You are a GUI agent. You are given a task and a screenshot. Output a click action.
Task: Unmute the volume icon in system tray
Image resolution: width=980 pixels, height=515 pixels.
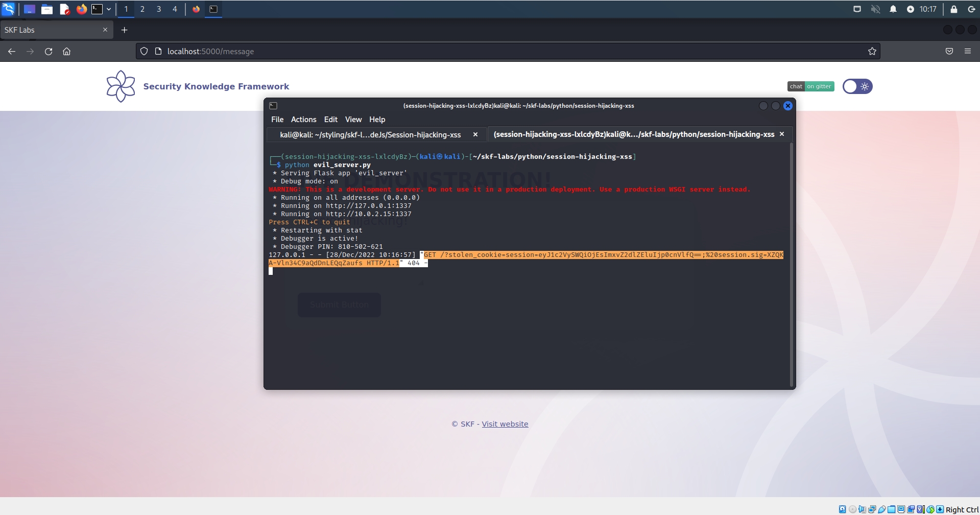[x=875, y=9]
